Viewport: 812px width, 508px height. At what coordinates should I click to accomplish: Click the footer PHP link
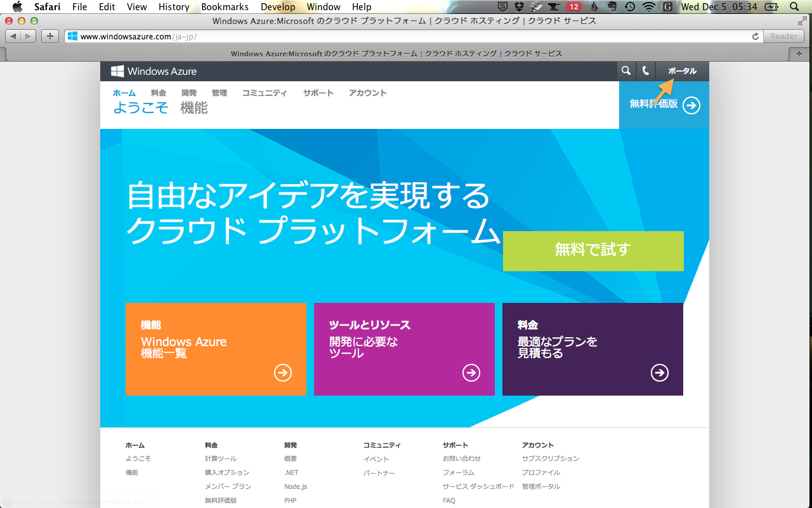tap(291, 500)
